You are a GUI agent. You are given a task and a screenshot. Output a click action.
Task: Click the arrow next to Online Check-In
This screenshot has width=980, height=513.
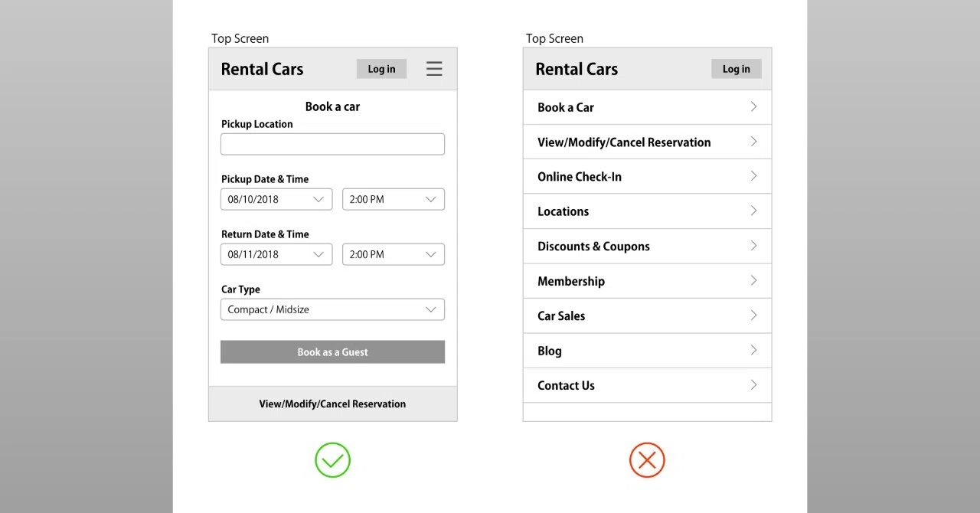(754, 176)
